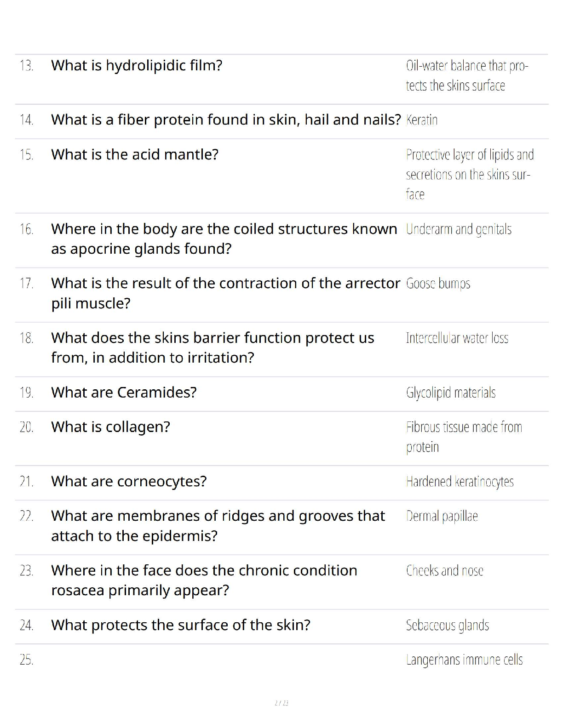The height and width of the screenshot is (728, 563).
Task: Click the question "What protects the surface of the skin?"
Action: tap(181, 625)
